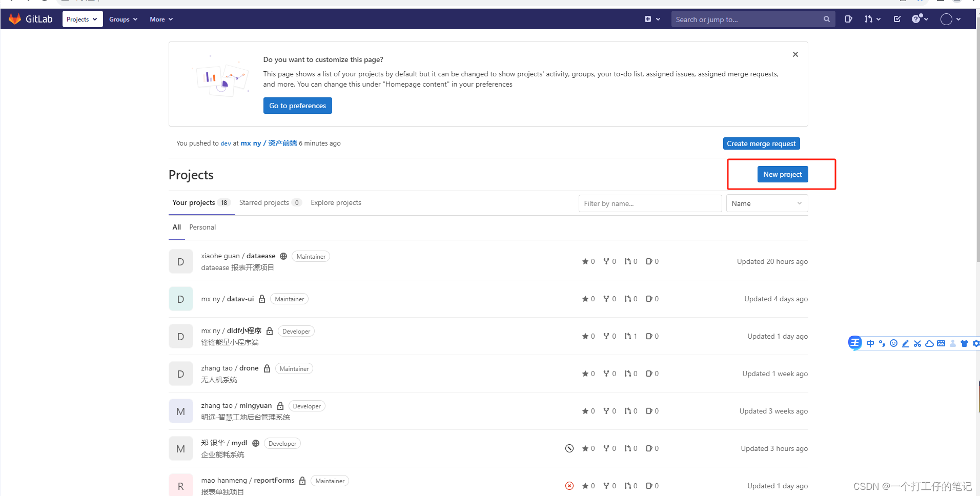980x496 pixels.
Task: Click input method soft keyboard icon
Action: 941,343
